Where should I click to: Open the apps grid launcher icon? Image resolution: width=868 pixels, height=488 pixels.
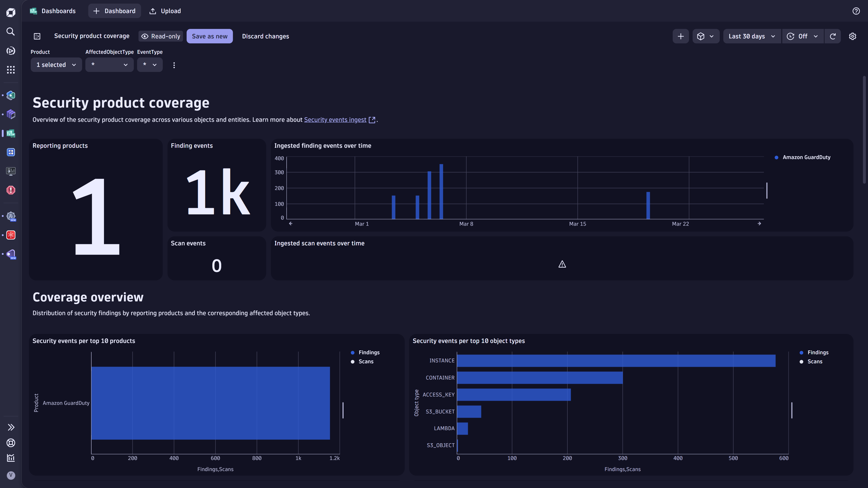(11, 70)
